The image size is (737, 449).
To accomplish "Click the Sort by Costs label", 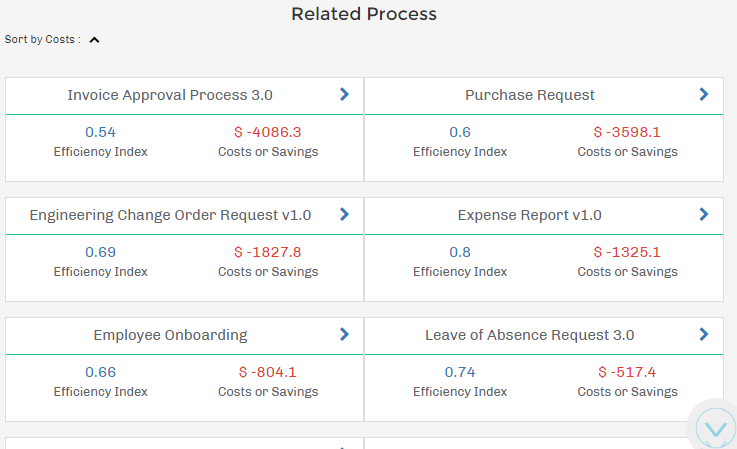I will tap(42, 40).
